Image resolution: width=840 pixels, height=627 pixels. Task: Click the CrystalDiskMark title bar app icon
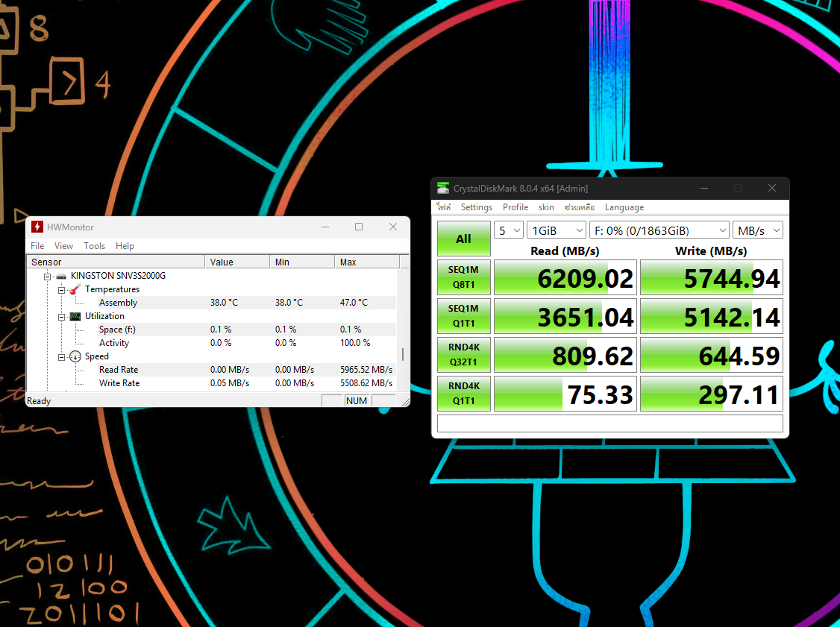point(443,189)
